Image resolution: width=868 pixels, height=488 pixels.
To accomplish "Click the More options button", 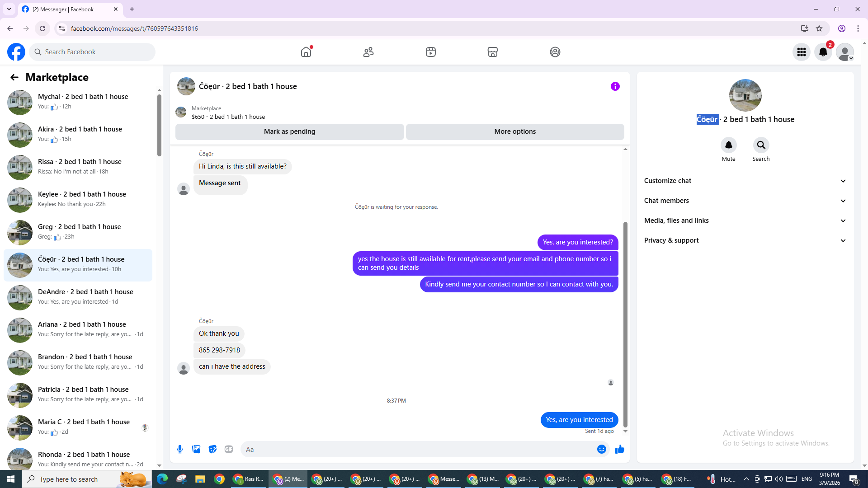I will pos(514,131).
